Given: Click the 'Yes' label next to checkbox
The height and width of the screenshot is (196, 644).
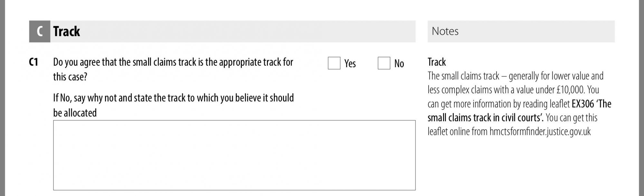Looking at the screenshot, I should 350,63.
